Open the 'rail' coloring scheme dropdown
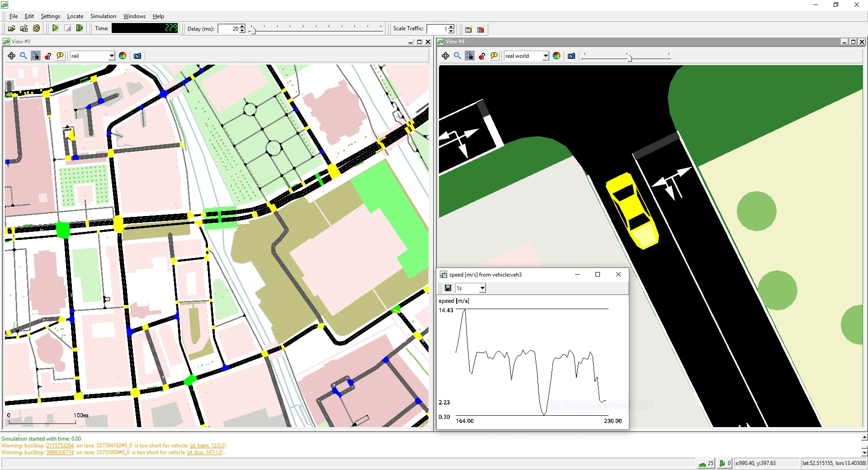868x470 pixels. [111, 56]
